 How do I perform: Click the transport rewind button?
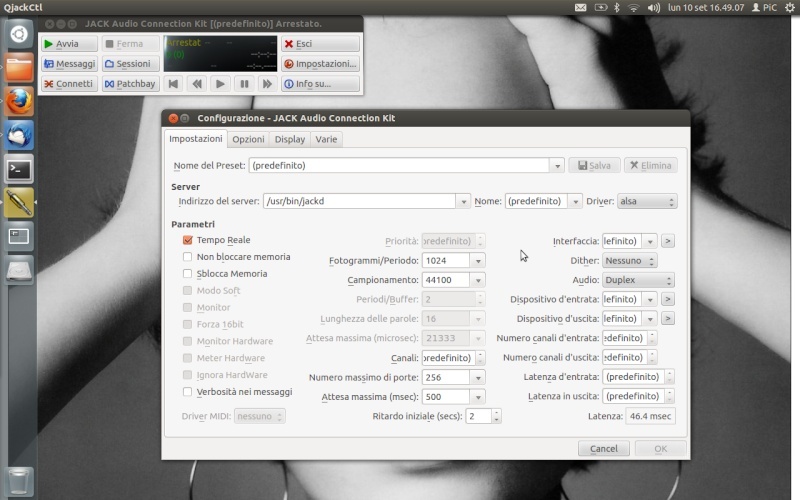[x=197, y=84]
